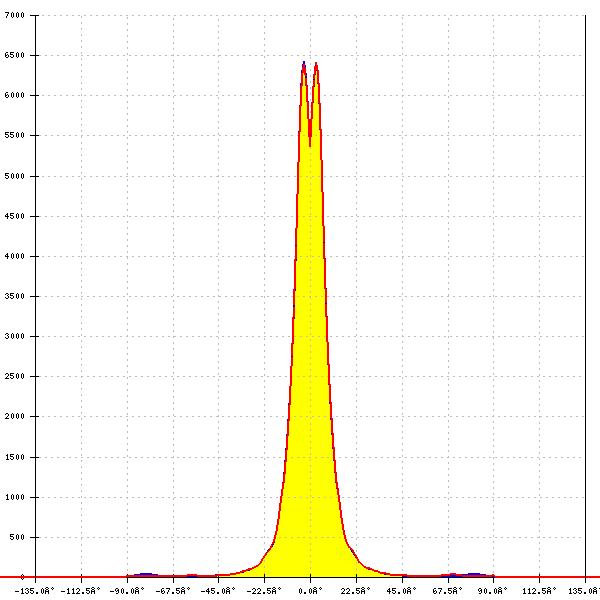Image resolution: width=600 pixels, height=600 pixels.
Task: Click the -90.0 x-axis label
Action: (x=127, y=591)
